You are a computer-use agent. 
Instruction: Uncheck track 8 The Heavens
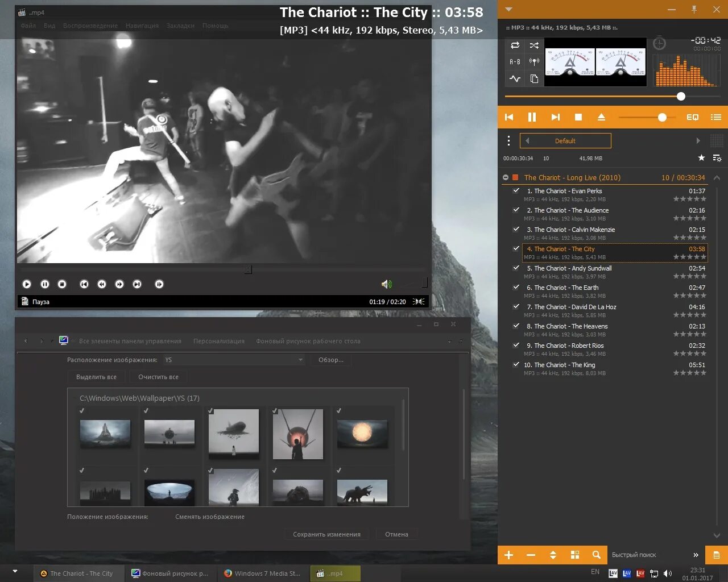516,326
